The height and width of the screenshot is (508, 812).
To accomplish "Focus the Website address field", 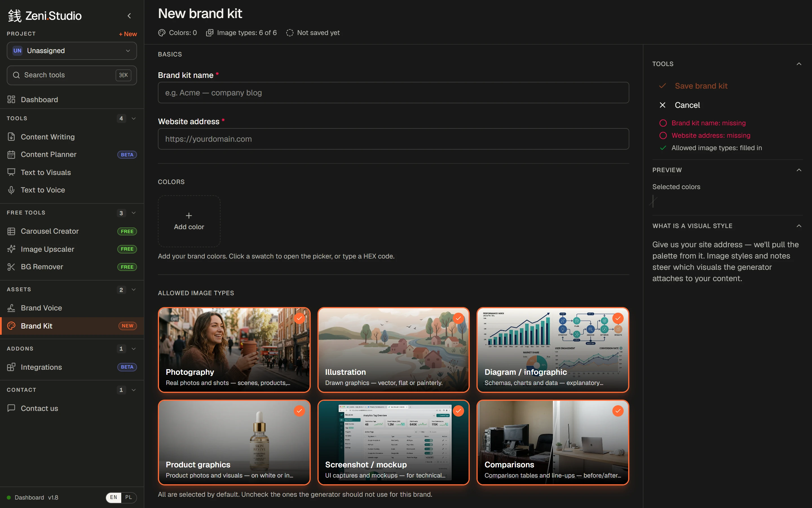I will point(393,139).
